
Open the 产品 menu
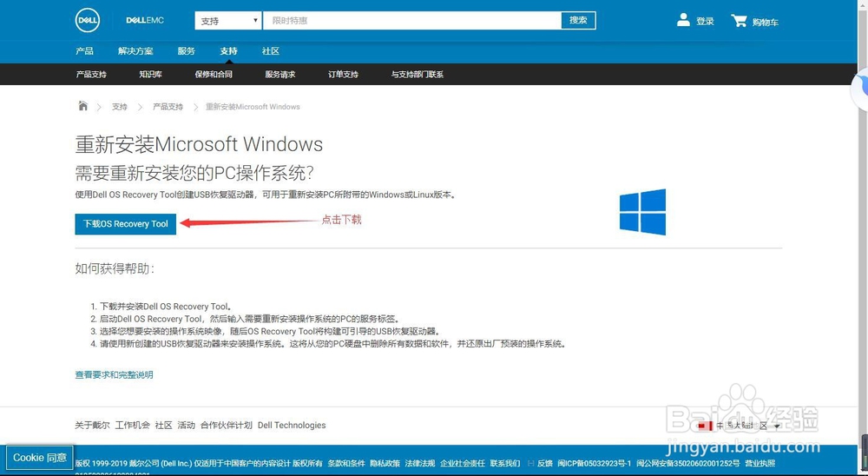click(85, 51)
